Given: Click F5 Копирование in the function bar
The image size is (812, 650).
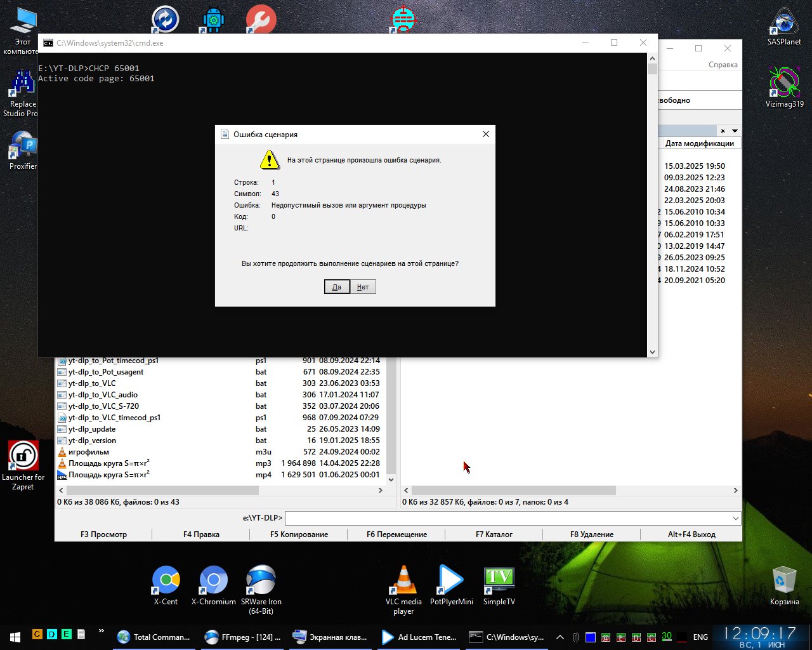Looking at the screenshot, I should pyautogui.click(x=299, y=534).
